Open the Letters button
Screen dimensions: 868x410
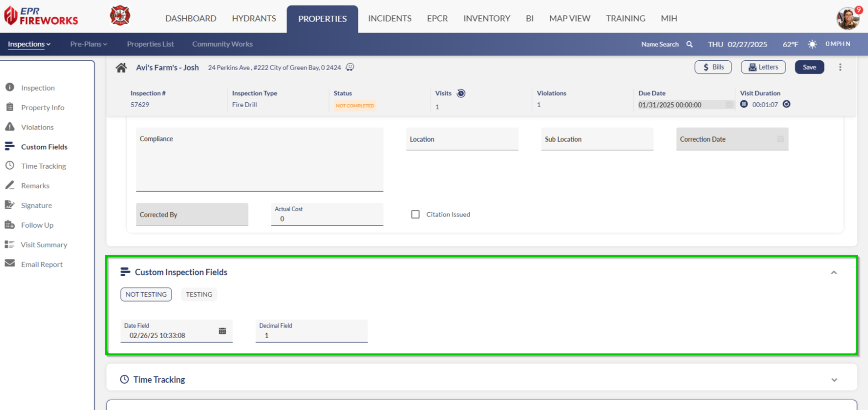point(763,67)
